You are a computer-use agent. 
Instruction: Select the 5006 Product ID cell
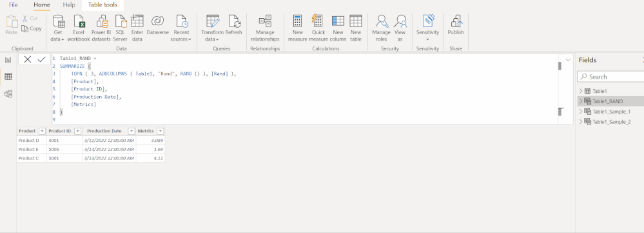[64, 149]
